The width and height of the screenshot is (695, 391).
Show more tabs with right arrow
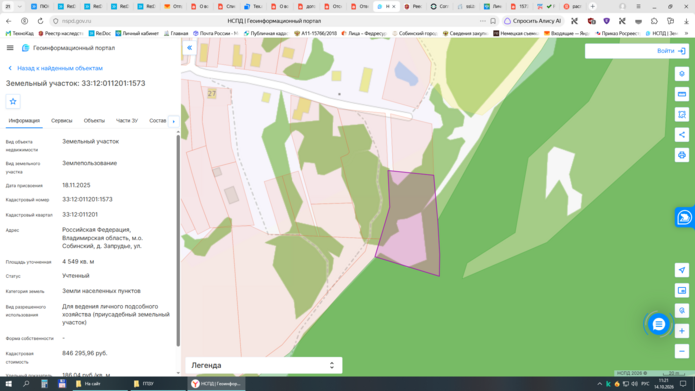pos(173,121)
